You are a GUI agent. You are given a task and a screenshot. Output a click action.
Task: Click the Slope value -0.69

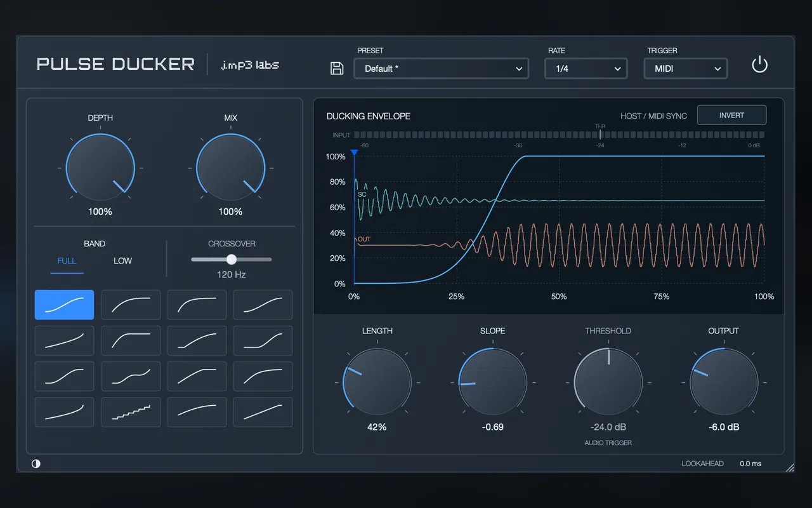click(492, 427)
